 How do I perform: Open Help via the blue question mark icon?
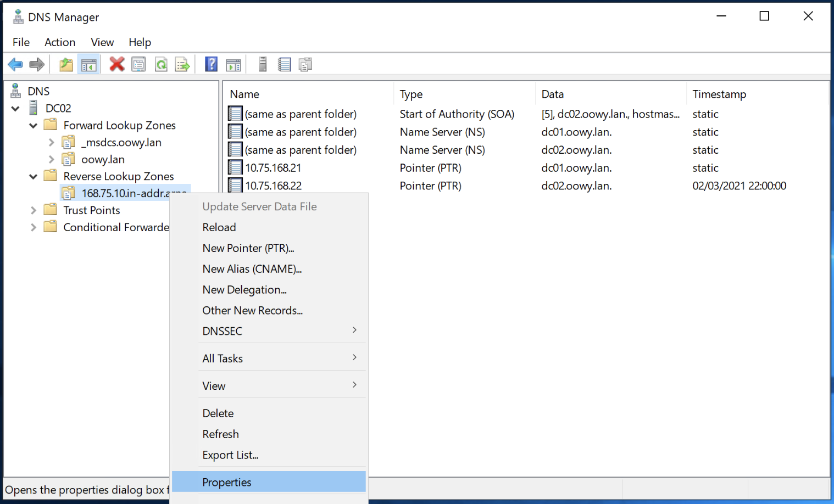211,65
